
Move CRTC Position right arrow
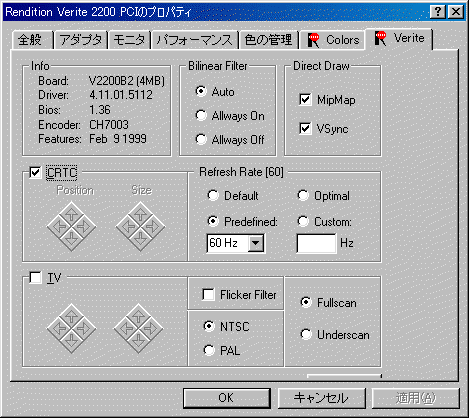pos(84,227)
